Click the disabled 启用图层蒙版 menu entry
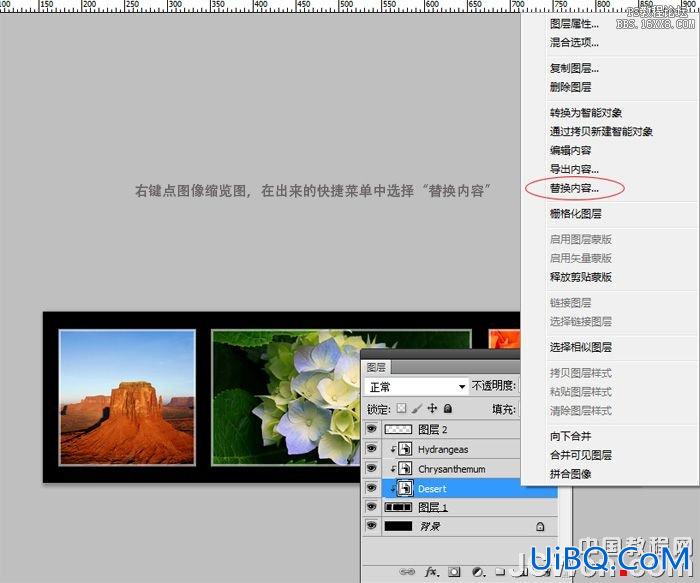The height and width of the screenshot is (583, 700). coord(581,239)
